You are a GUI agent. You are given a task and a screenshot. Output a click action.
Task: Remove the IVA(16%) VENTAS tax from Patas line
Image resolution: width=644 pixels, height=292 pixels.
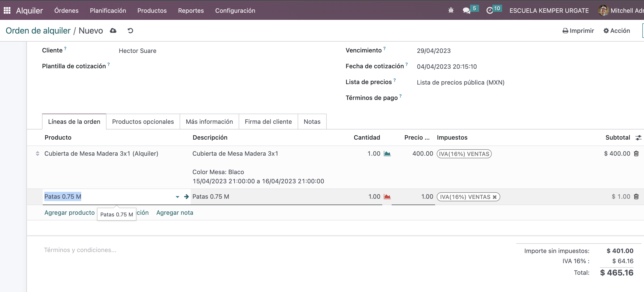[x=495, y=197]
